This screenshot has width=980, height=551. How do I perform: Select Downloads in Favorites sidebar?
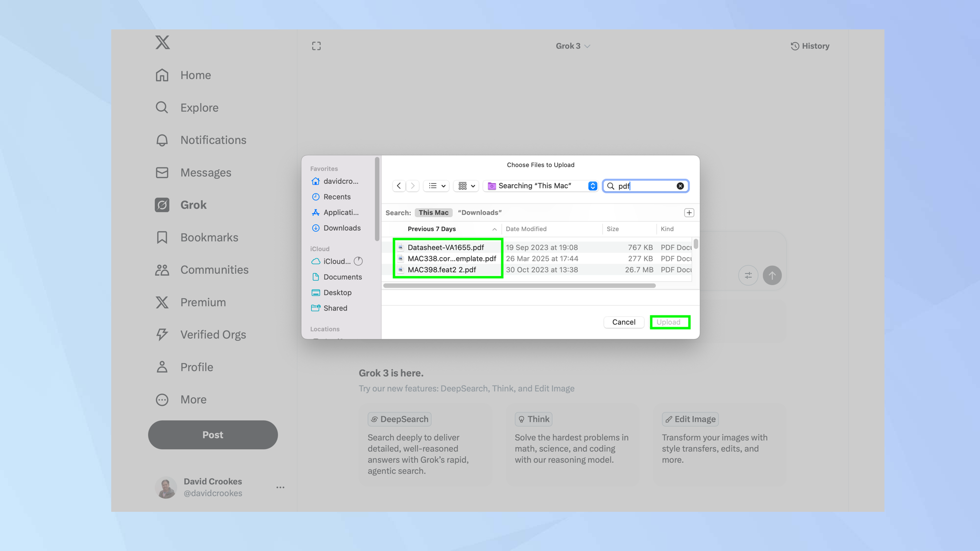[x=342, y=228]
